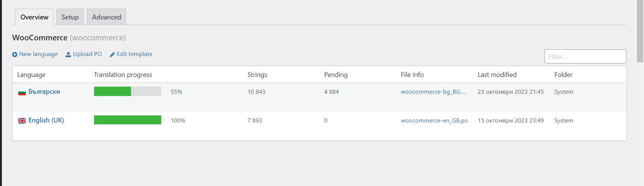Image resolution: width=644 pixels, height=186 pixels.
Task: Click the New language link text
Action: pyautogui.click(x=38, y=54)
